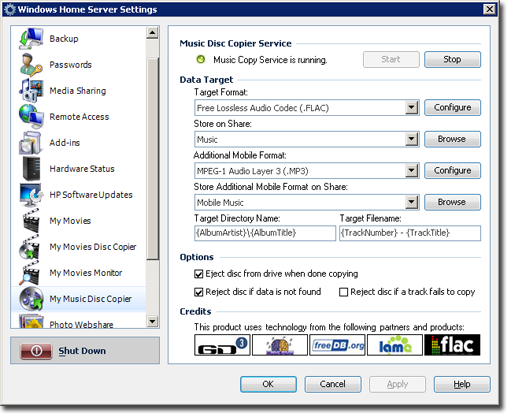Click the red Shut Down power icon
This screenshot has width=510, height=416.
tap(37, 351)
